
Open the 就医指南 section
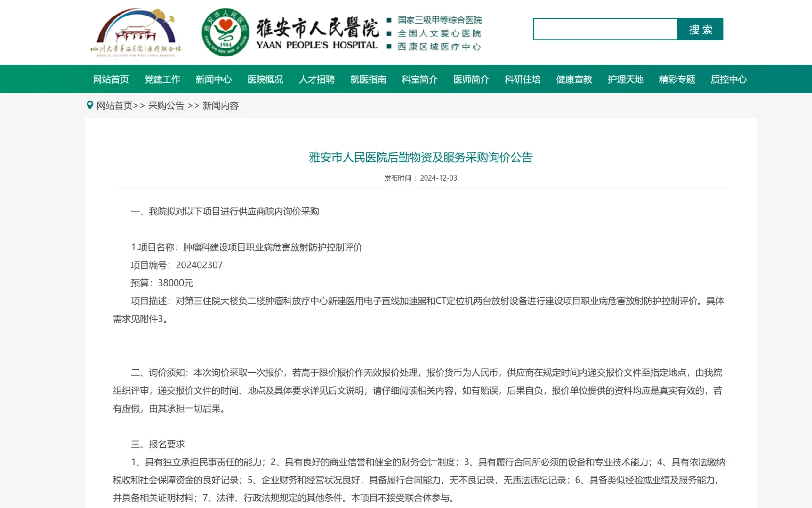coord(368,79)
